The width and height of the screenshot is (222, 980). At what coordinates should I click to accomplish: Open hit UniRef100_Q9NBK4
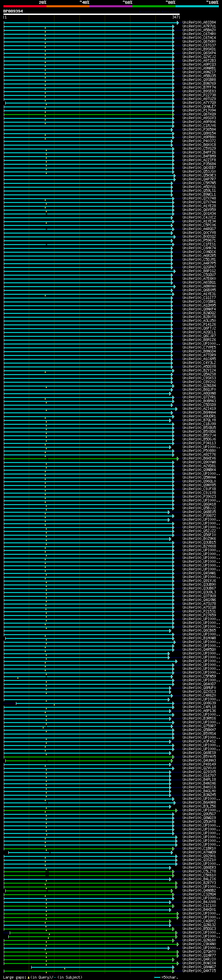(x=199, y=470)
